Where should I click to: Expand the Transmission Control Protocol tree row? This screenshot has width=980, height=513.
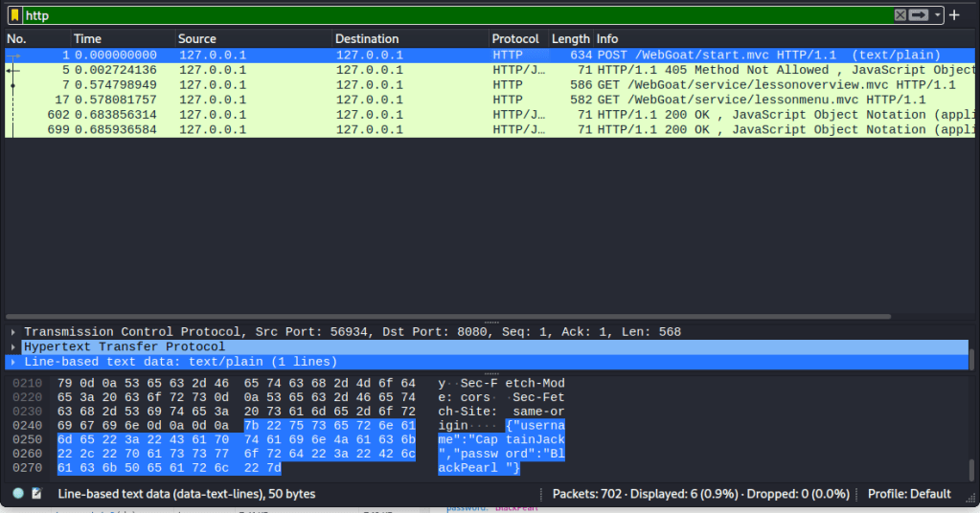[x=13, y=332]
